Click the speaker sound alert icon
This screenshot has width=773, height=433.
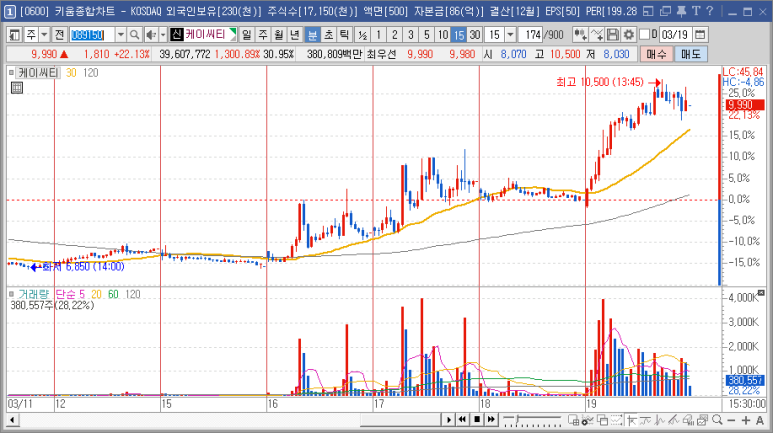click(151, 35)
